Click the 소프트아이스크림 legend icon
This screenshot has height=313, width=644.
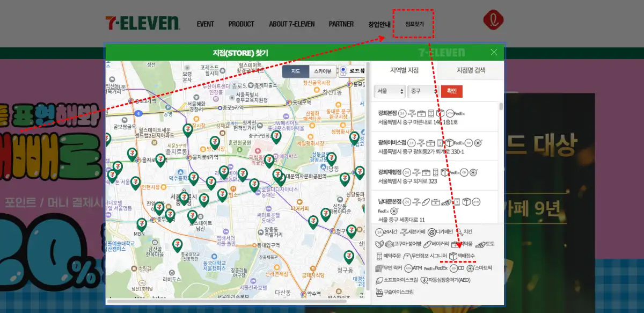pyautogui.click(x=379, y=280)
